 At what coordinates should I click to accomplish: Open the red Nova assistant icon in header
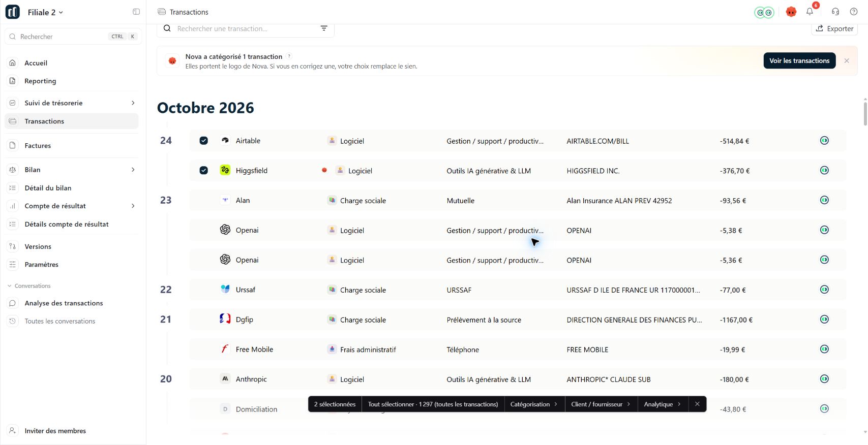[x=791, y=12]
